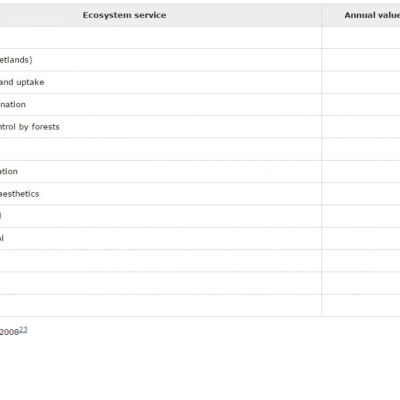This screenshot has height=400, width=400.
Task: Open footnote reference 23 link
Action: click(23, 330)
